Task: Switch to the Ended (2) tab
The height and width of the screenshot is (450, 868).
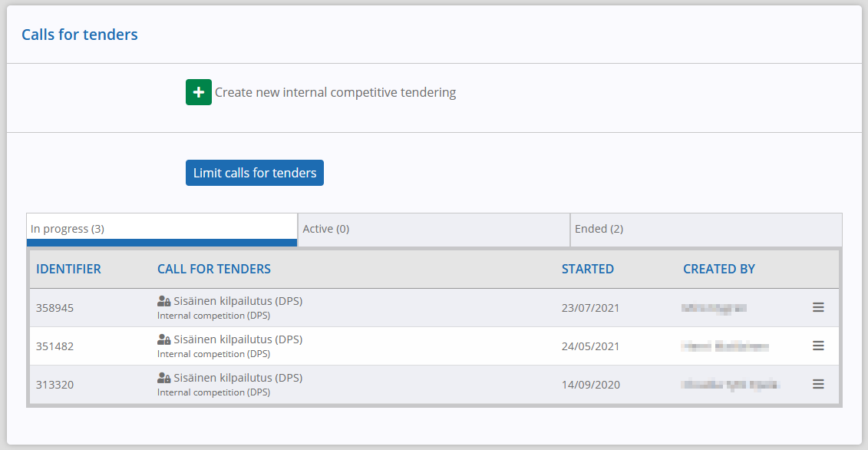Action: pyautogui.click(x=706, y=230)
